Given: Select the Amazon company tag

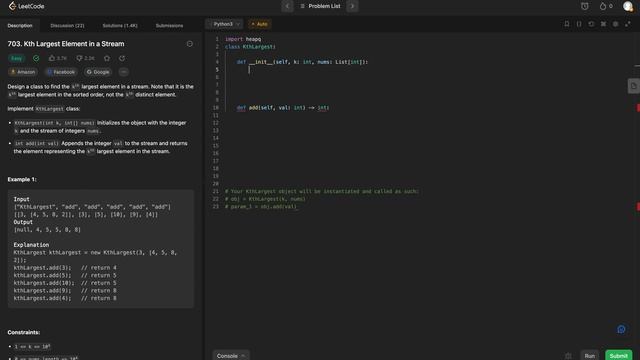Looking at the screenshot, I should point(23,72).
